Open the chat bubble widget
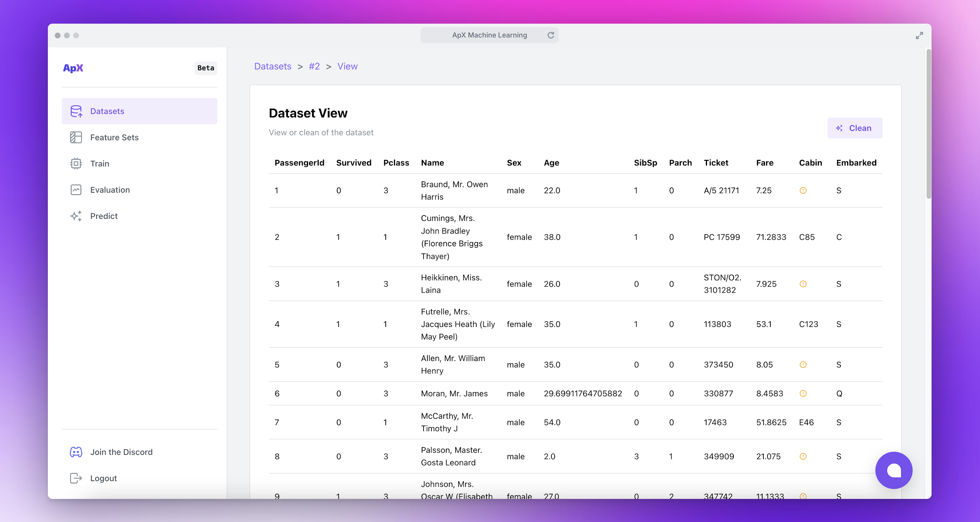Image resolution: width=980 pixels, height=522 pixels. click(894, 470)
